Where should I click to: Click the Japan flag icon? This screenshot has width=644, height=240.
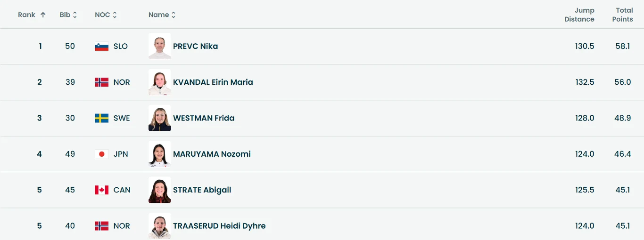pyautogui.click(x=102, y=154)
